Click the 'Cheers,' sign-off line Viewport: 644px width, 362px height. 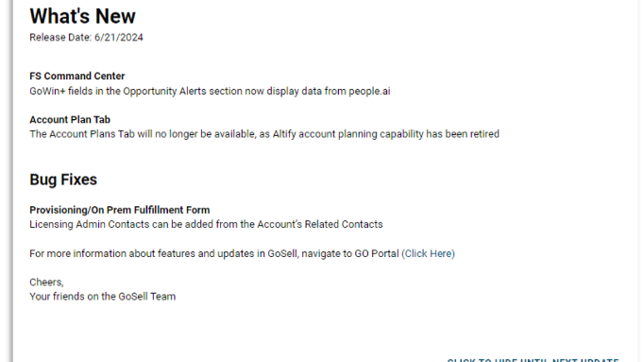(x=46, y=283)
